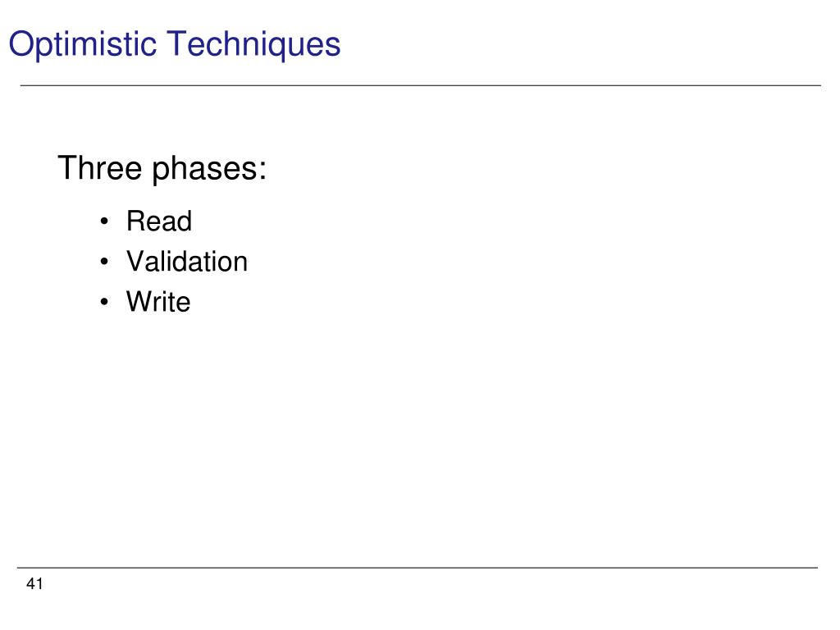This screenshot has height=630, width=840.
Task: Select the Write bullet text
Action: 158,301
